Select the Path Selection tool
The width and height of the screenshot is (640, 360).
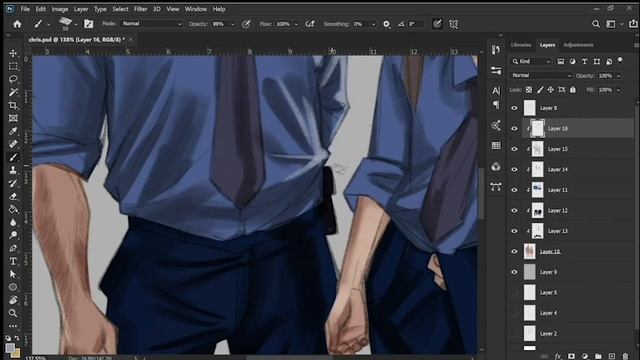pyautogui.click(x=13, y=274)
